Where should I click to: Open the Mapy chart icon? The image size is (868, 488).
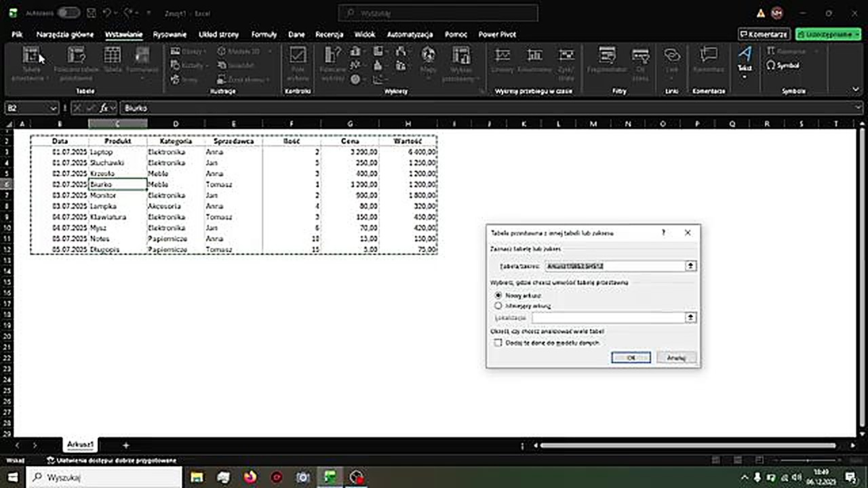point(428,56)
